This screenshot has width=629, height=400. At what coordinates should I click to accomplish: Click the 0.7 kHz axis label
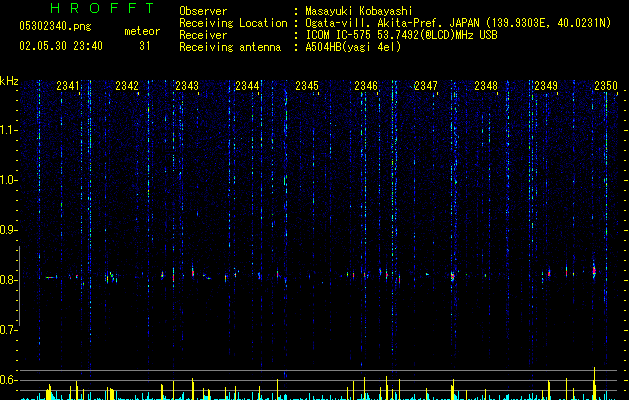pyautogui.click(x=8, y=330)
